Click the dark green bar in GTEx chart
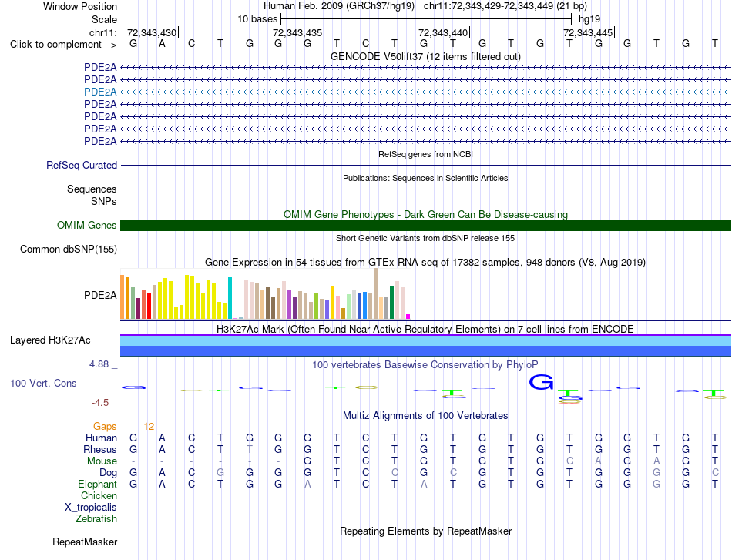 391,303
